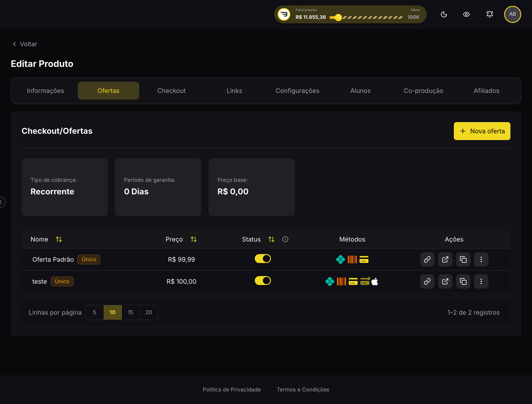The width and height of the screenshot is (532, 404).
Task: Open the Afiliados tab
Action: coord(486,91)
